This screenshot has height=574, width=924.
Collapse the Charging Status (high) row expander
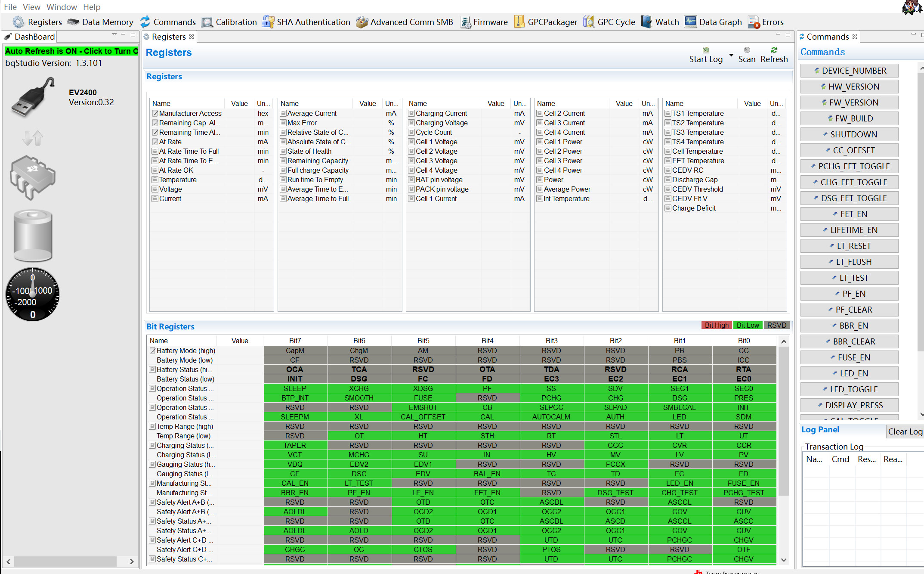pos(152,445)
